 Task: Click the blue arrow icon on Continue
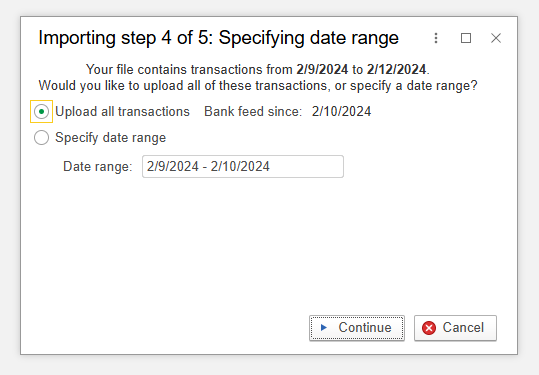pyautogui.click(x=323, y=328)
